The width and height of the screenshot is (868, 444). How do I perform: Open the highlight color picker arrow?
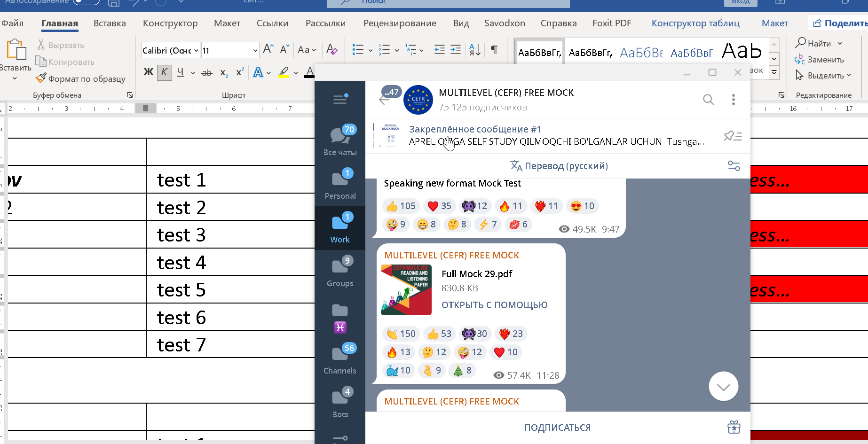coord(296,73)
